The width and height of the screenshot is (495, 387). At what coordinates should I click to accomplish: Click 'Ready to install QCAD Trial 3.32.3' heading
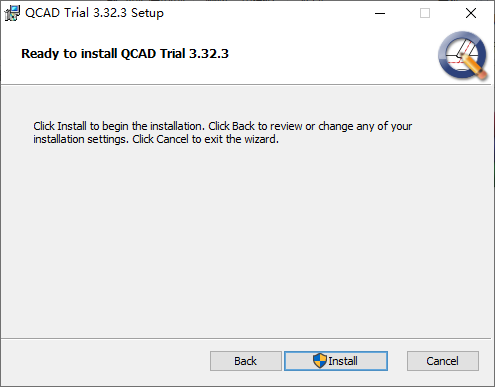(125, 54)
